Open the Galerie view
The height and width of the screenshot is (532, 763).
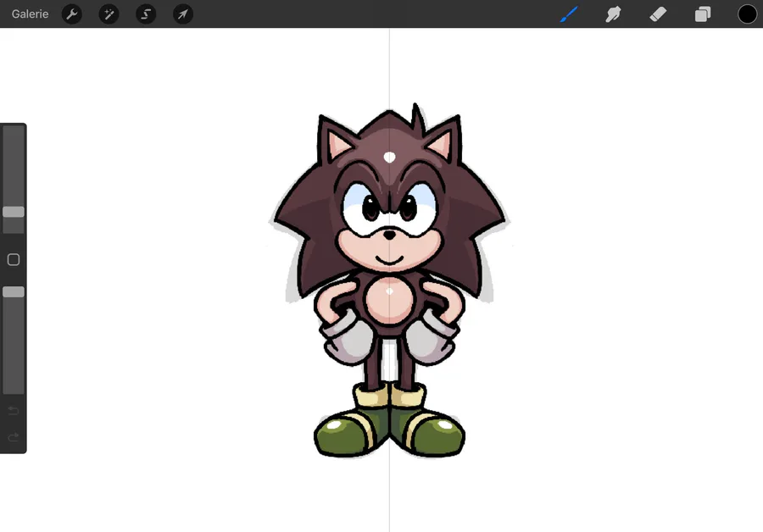point(31,14)
